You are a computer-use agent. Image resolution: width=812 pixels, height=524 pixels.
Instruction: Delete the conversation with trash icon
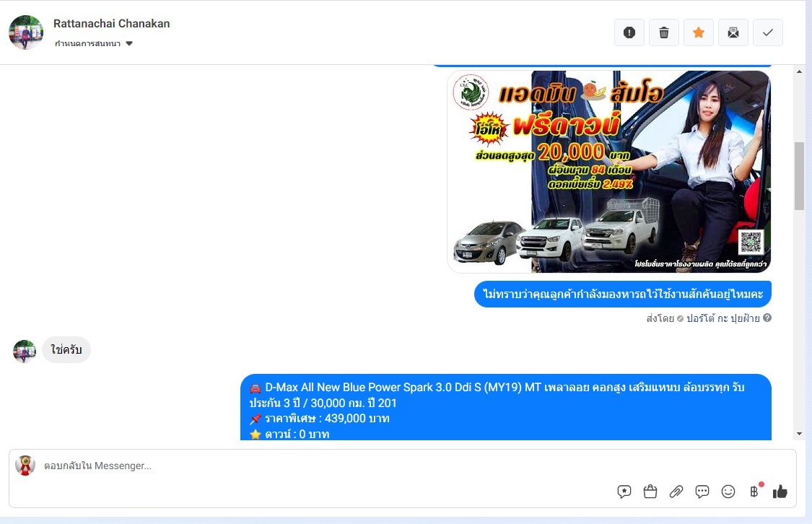[664, 32]
